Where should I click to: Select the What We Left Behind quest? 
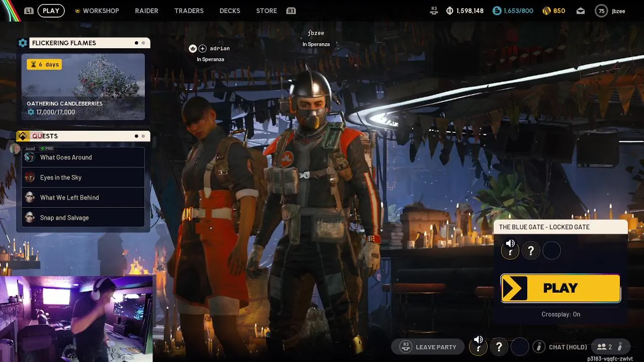pyautogui.click(x=83, y=198)
